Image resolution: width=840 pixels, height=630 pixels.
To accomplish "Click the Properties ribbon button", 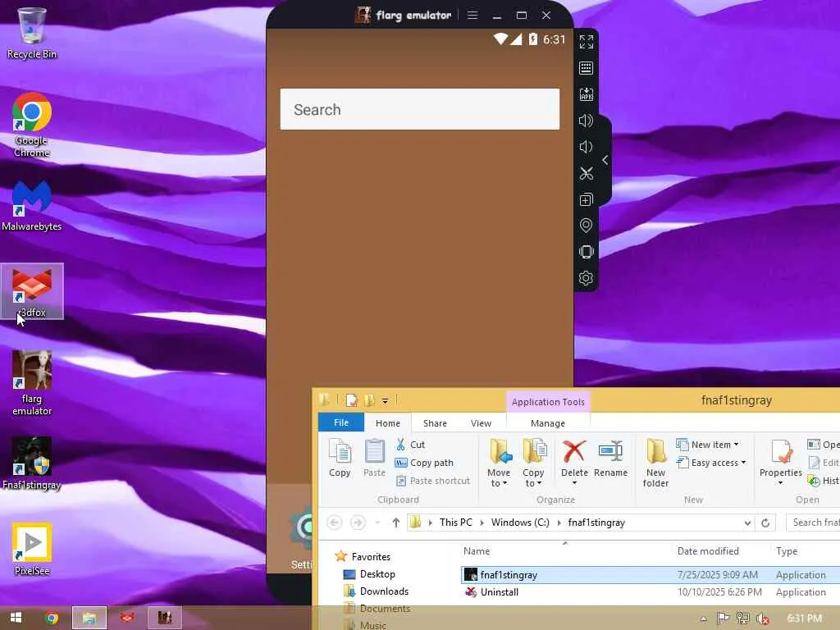I will click(781, 462).
